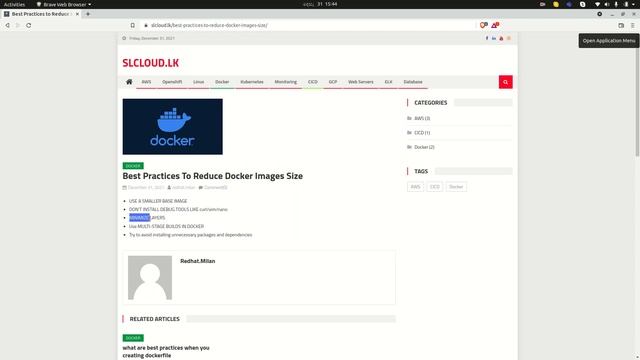Open the hamburger application menu
This screenshot has height=360, width=640.
pyautogui.click(x=632, y=25)
